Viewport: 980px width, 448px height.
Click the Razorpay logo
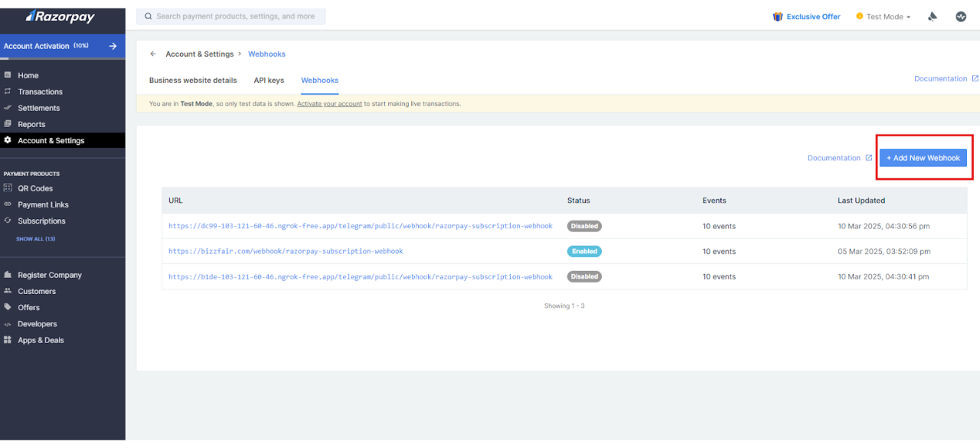(62, 15)
